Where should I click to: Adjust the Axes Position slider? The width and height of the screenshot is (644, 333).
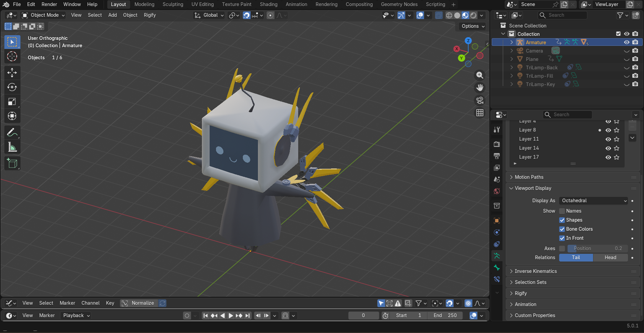click(x=597, y=248)
